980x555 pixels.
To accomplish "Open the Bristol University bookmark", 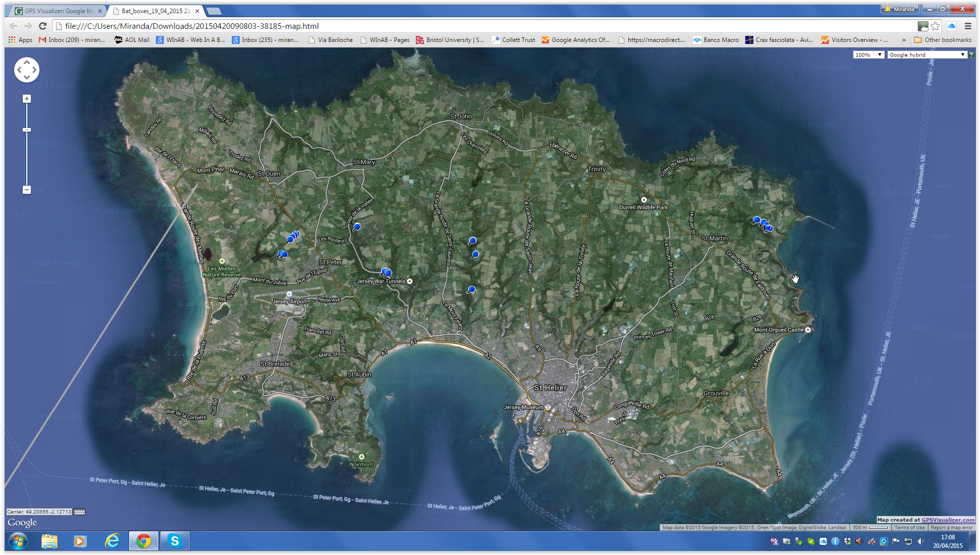I will click(450, 40).
